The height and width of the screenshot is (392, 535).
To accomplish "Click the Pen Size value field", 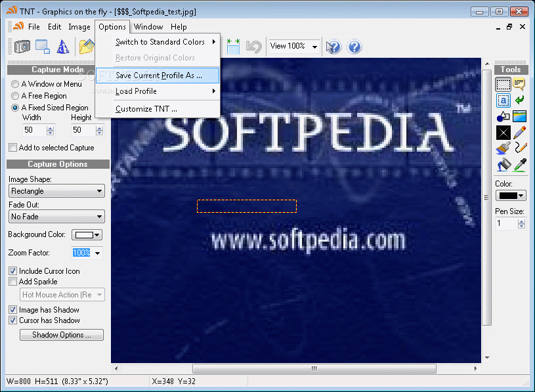I will [x=506, y=224].
